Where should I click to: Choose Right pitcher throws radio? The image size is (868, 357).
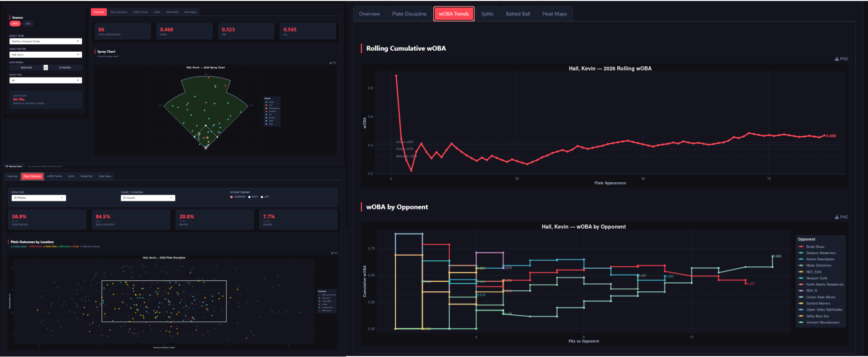click(x=253, y=197)
